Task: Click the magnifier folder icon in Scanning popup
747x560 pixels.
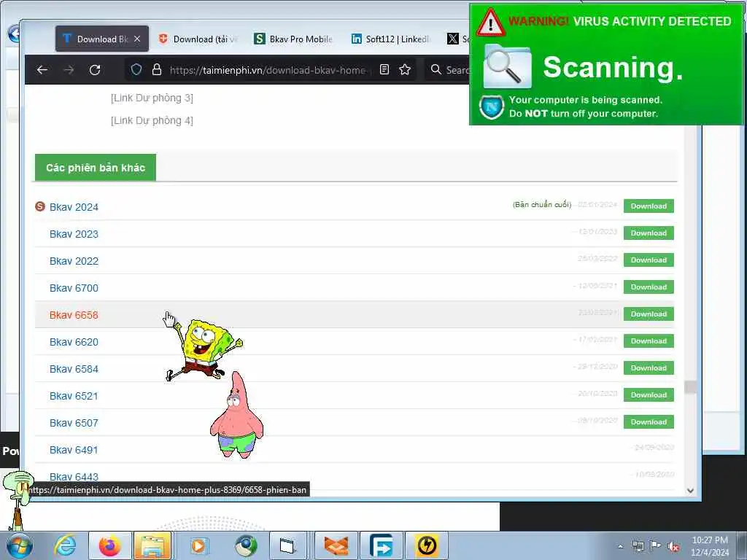Action: 507,66
